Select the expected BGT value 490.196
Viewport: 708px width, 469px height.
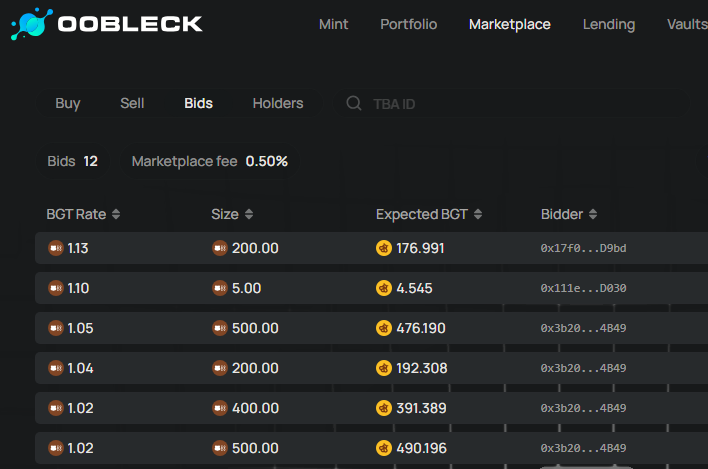click(x=421, y=448)
